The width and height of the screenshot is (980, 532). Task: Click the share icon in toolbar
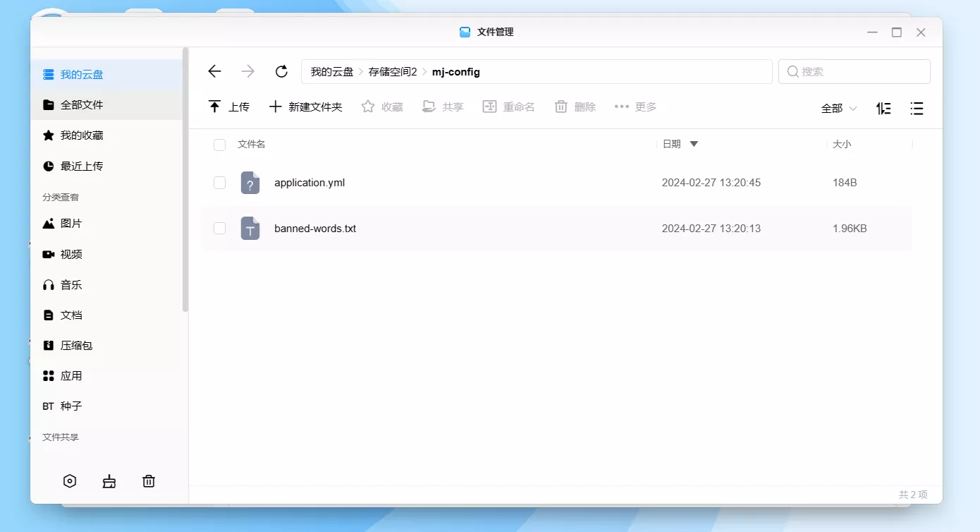[x=429, y=107]
